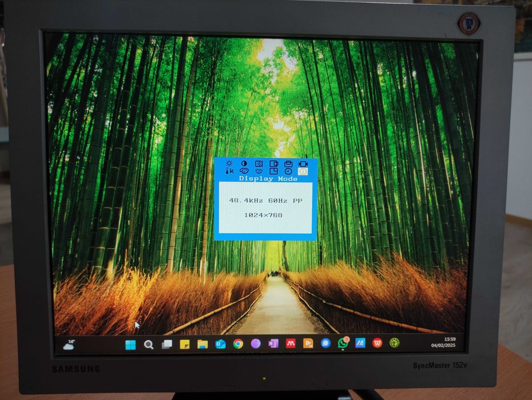
Task: Open Task View on the taskbar
Action: [167, 345]
